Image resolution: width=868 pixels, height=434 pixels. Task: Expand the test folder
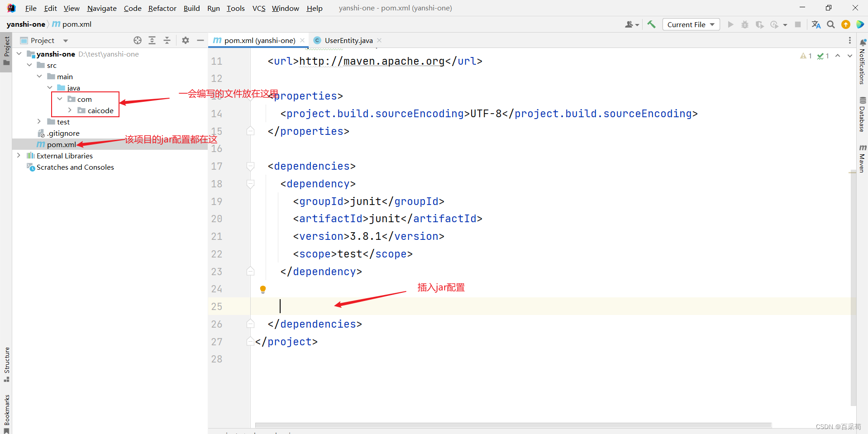[x=39, y=122]
